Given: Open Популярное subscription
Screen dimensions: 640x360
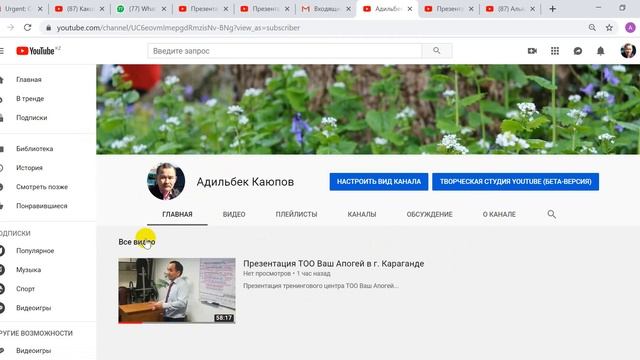Looking at the screenshot, I should pyautogui.click(x=35, y=251).
